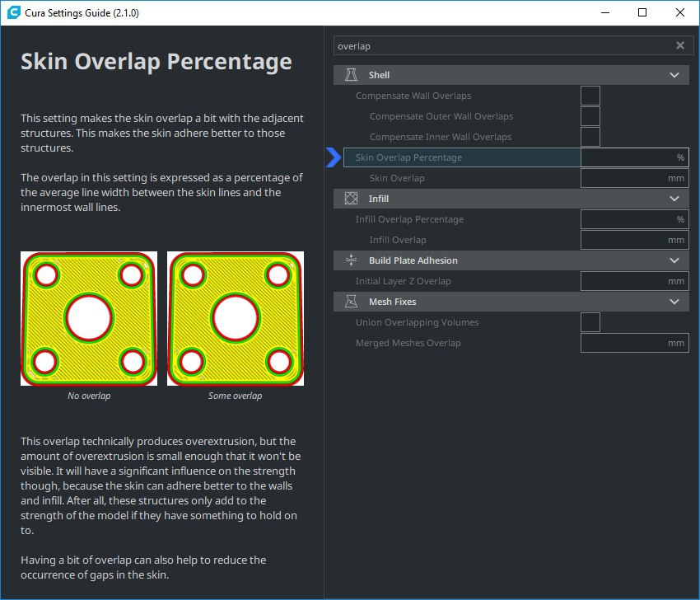Toggle Compensate Outer Wall Overlaps checkbox
Screen dimensions: 700x600
click(590, 116)
